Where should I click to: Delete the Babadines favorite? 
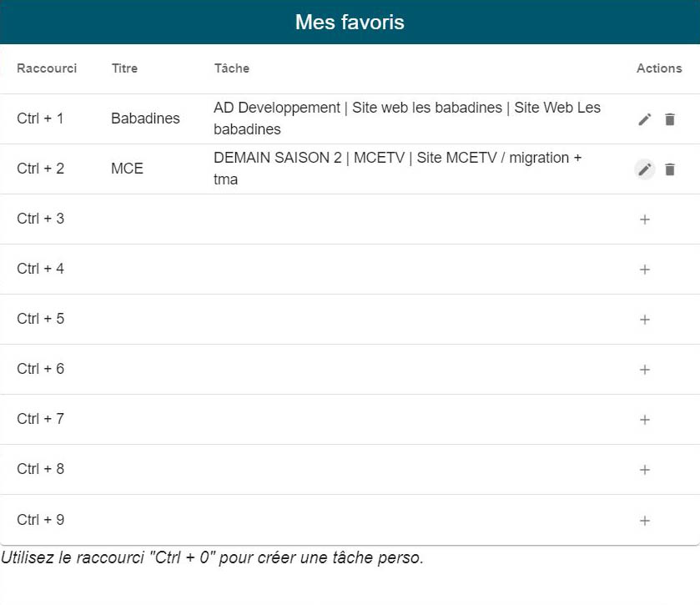pos(669,119)
